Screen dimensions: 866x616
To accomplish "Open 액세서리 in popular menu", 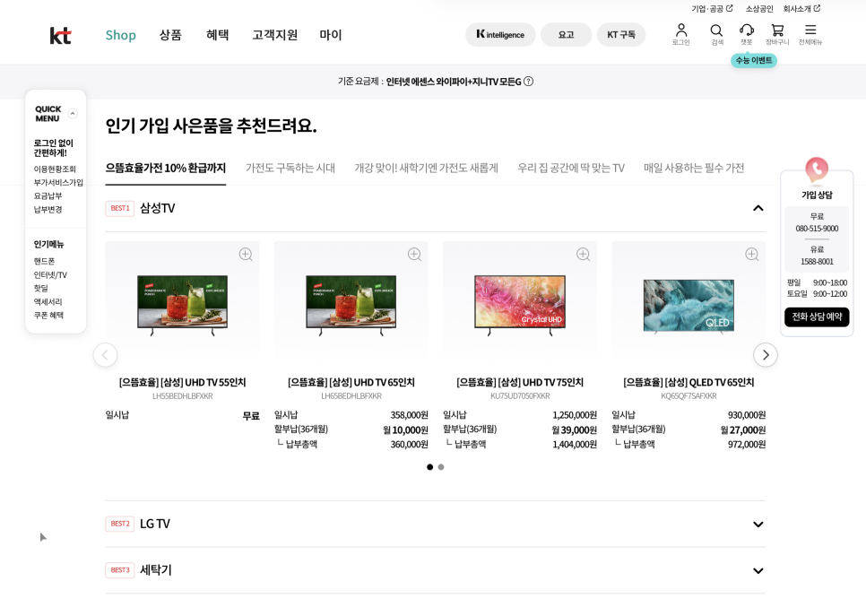I will 48,301.
